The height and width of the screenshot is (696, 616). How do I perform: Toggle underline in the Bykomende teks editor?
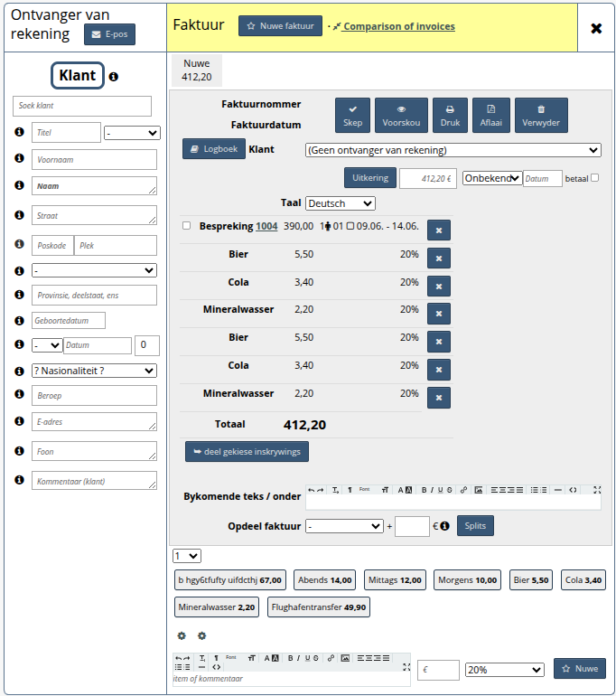click(x=441, y=490)
